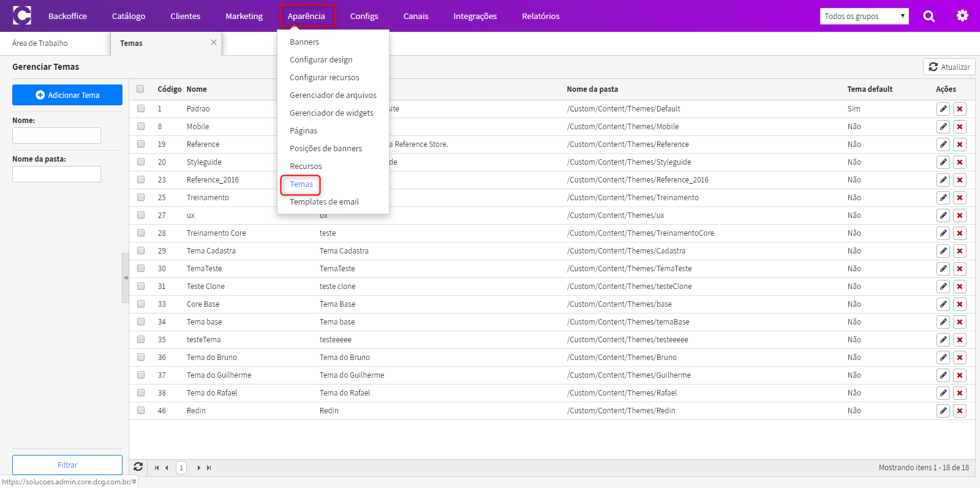The image size is (980, 488).
Task: Edit the ux theme
Action: (x=943, y=216)
